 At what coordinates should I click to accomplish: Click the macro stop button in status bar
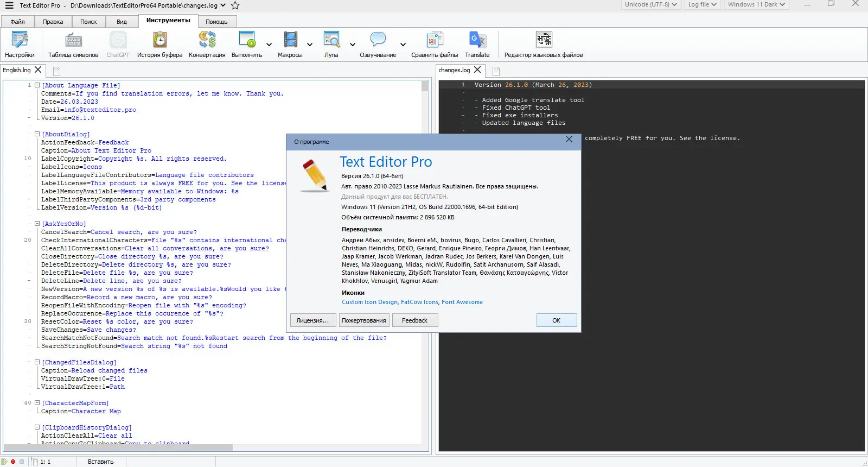22,462
